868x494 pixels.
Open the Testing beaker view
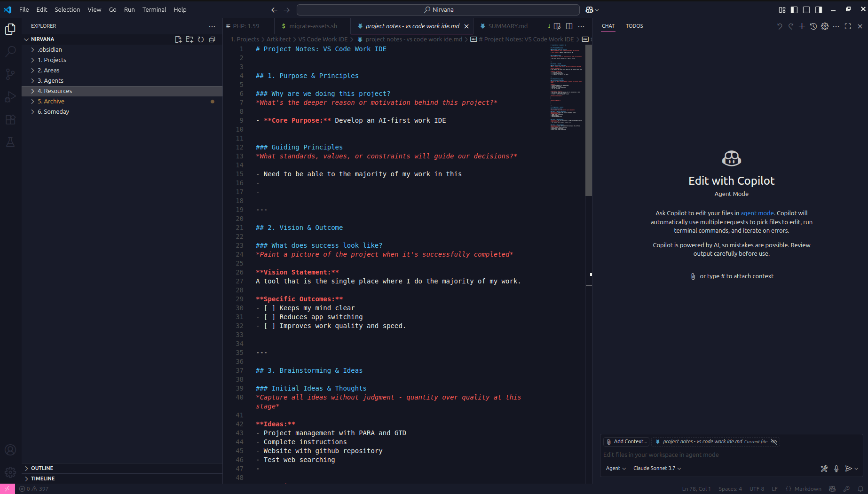[x=10, y=142]
